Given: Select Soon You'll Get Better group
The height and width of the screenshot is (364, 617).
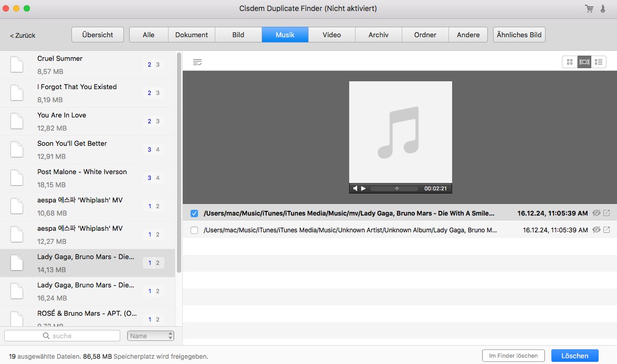Looking at the screenshot, I should pos(87,150).
